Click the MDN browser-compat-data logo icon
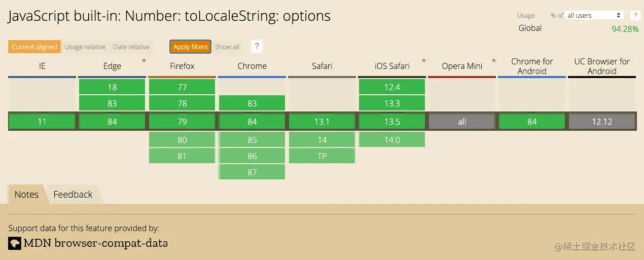The width and height of the screenshot is (644, 260). pos(15,243)
